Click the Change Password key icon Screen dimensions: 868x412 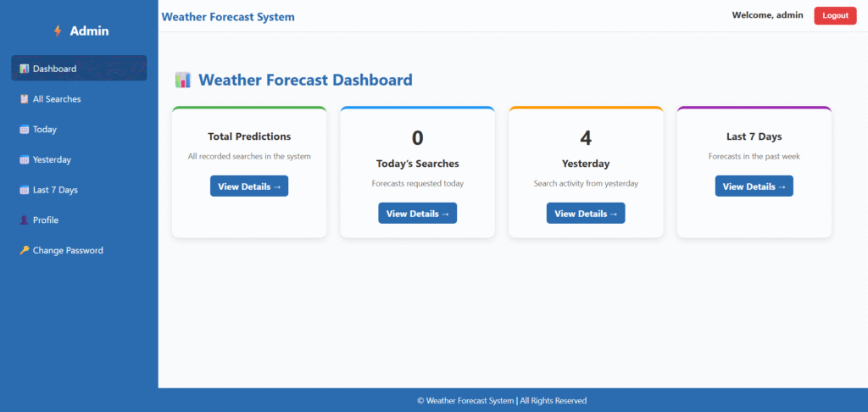coord(25,251)
